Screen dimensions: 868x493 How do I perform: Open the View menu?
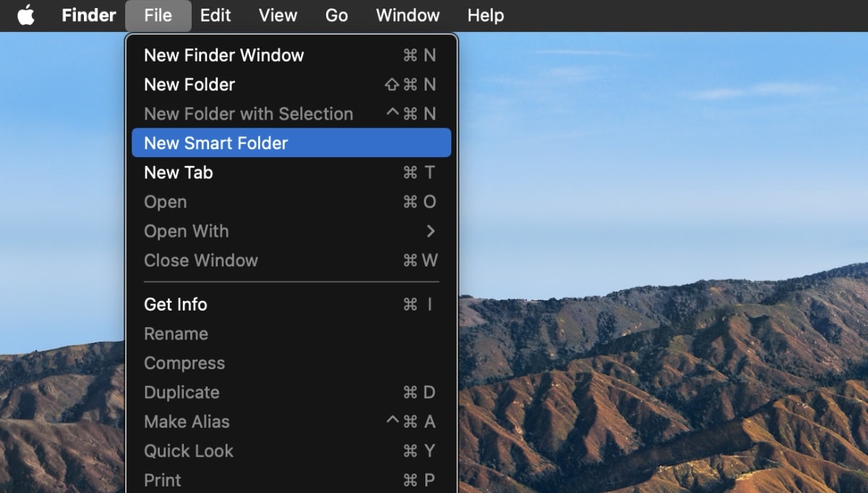pos(278,15)
